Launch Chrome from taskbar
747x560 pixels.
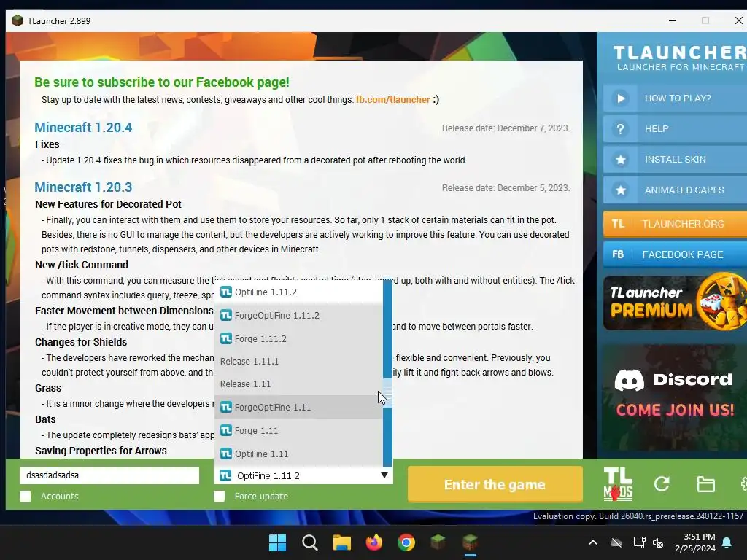pos(406,542)
